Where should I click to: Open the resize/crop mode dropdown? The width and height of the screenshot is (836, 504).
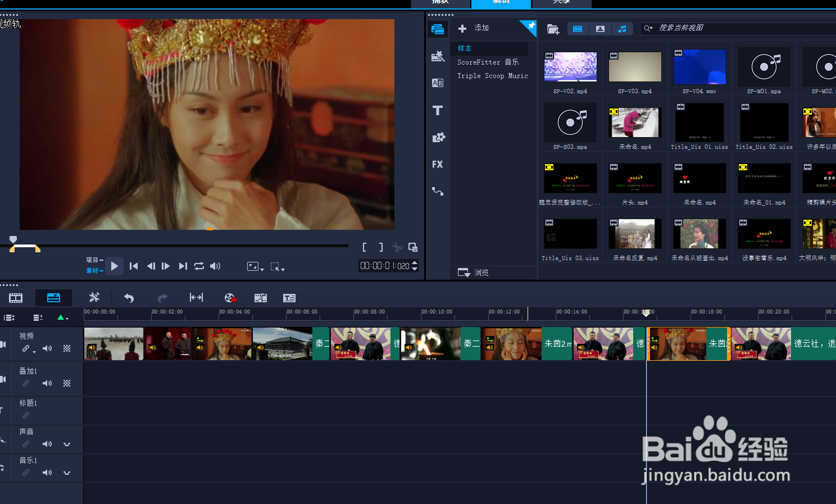click(x=278, y=266)
